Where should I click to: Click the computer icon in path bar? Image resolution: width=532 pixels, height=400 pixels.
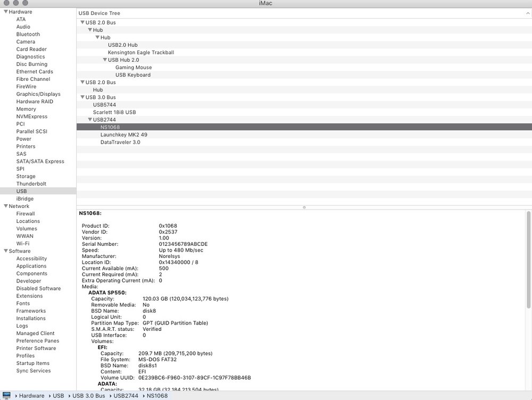point(6,395)
